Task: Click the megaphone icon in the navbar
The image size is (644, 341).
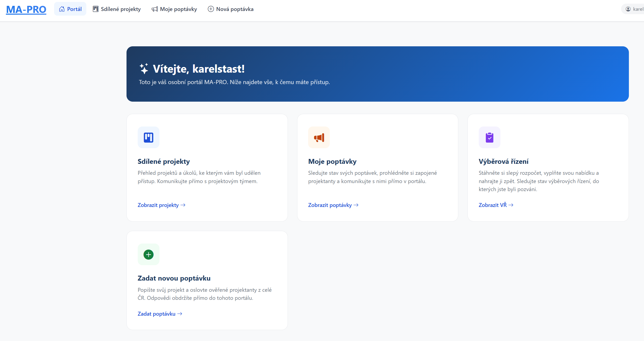Action: tap(155, 9)
